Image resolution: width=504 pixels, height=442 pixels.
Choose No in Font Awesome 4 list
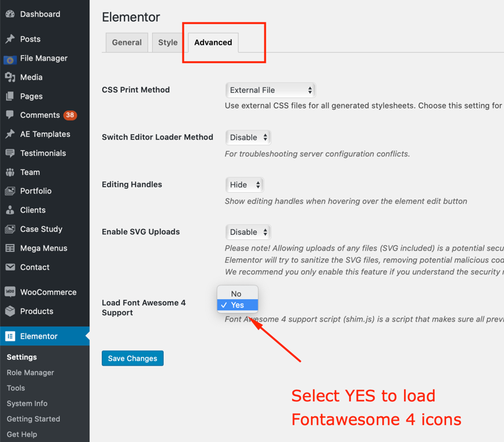coord(236,294)
